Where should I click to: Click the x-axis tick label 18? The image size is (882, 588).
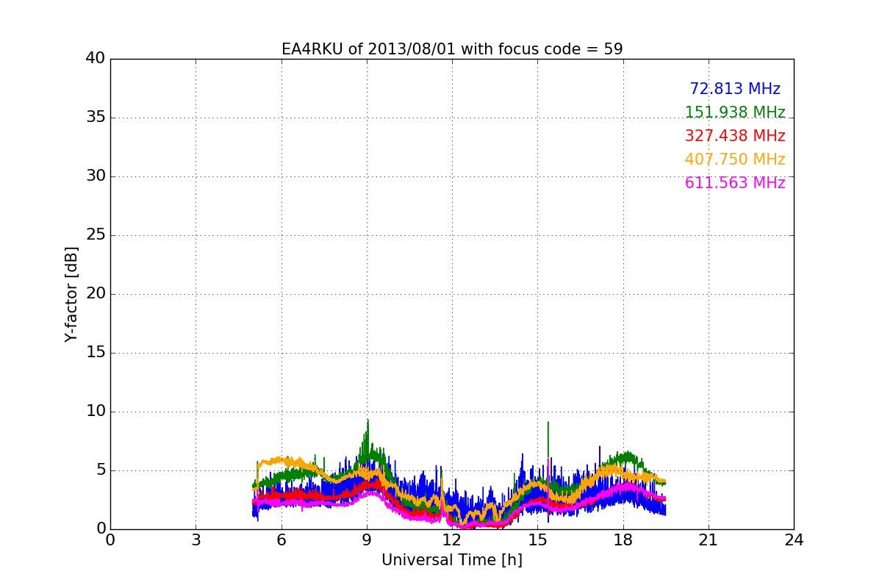pos(623,540)
